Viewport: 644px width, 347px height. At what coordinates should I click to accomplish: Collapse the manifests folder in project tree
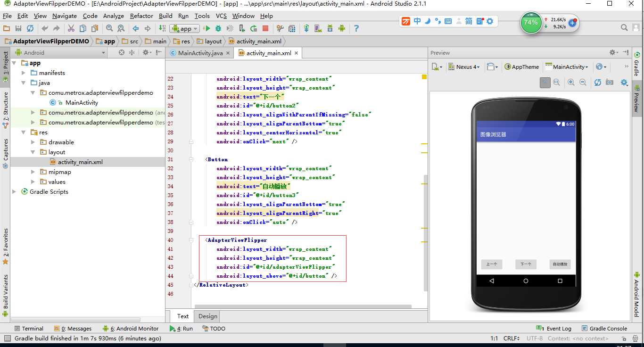point(24,73)
